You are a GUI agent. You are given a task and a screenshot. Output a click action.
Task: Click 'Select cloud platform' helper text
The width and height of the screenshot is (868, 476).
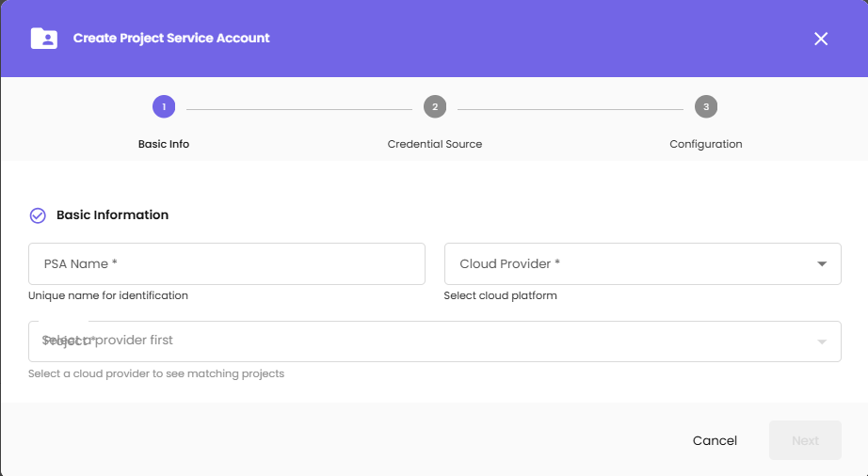tap(501, 295)
